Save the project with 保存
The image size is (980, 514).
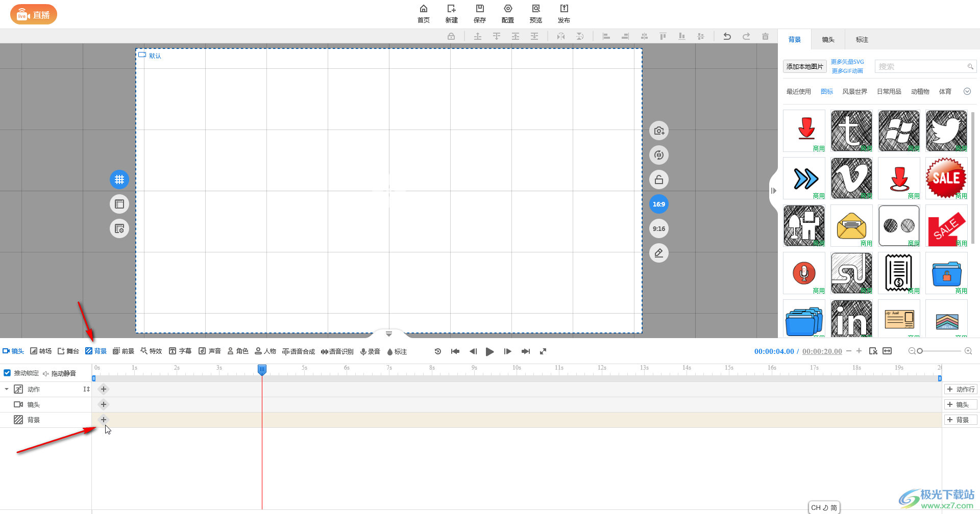pos(479,14)
